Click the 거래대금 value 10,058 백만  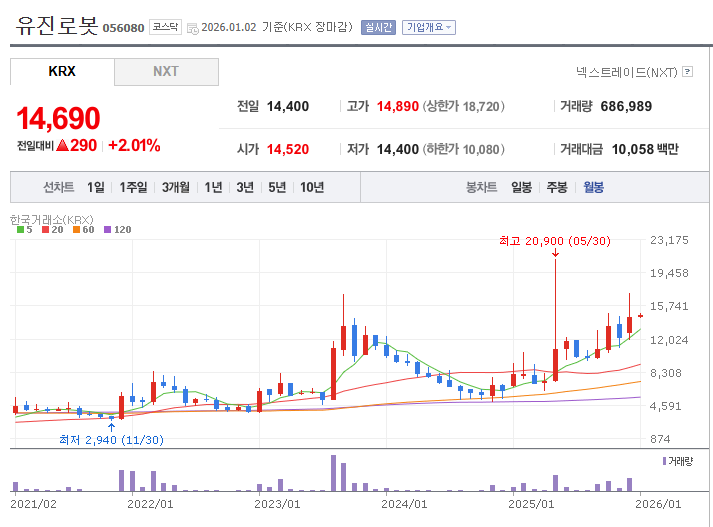(645, 149)
